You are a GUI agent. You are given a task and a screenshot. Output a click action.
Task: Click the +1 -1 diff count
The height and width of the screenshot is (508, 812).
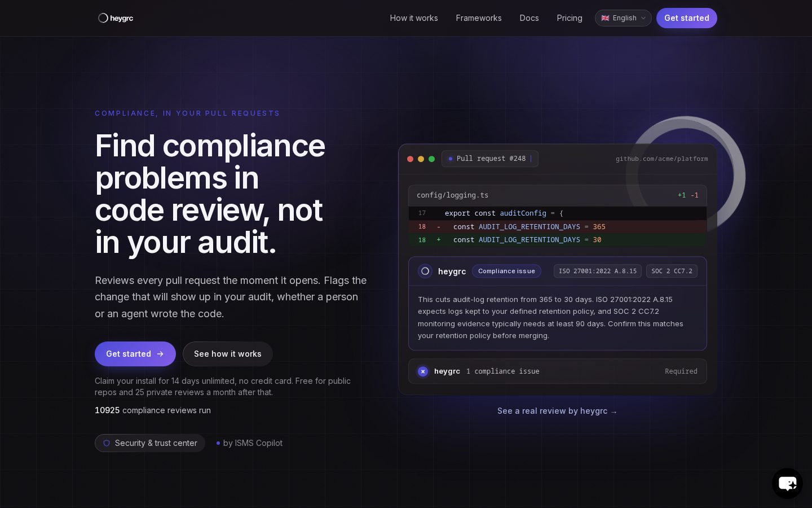tap(688, 195)
